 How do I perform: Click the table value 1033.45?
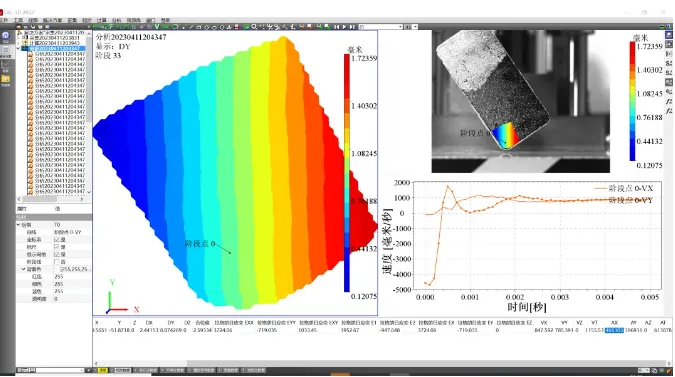coord(307,330)
